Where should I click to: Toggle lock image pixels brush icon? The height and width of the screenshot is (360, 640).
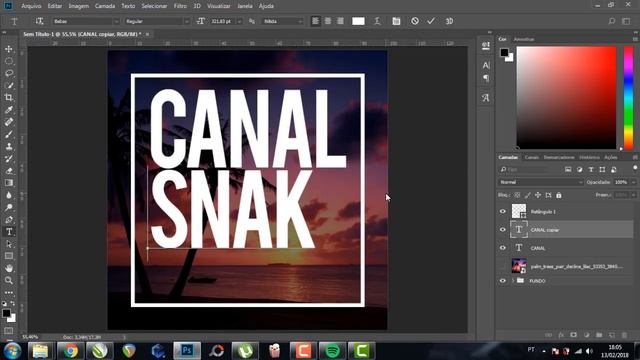[528, 195]
